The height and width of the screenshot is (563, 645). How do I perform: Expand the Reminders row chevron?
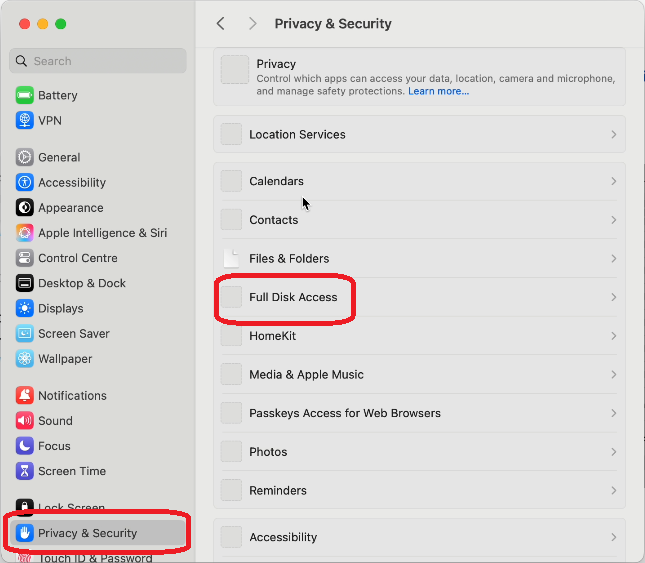(x=614, y=491)
